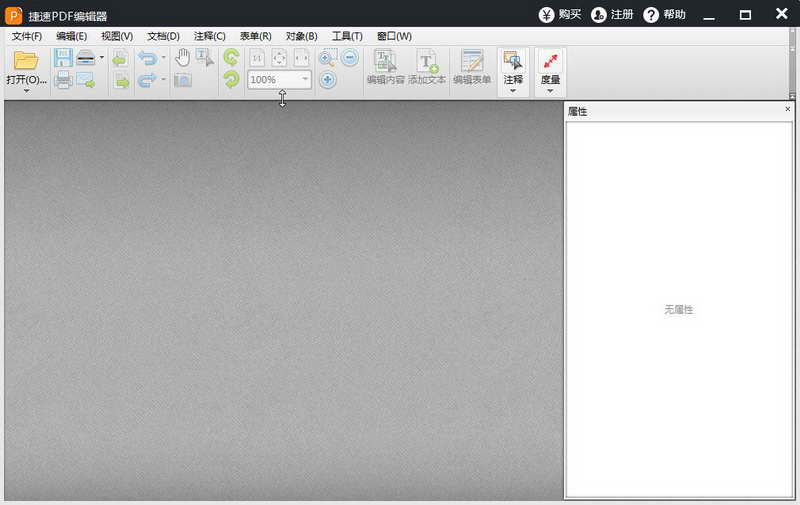Click the zoom in plus icon
This screenshot has height=505, width=800.
(328, 80)
